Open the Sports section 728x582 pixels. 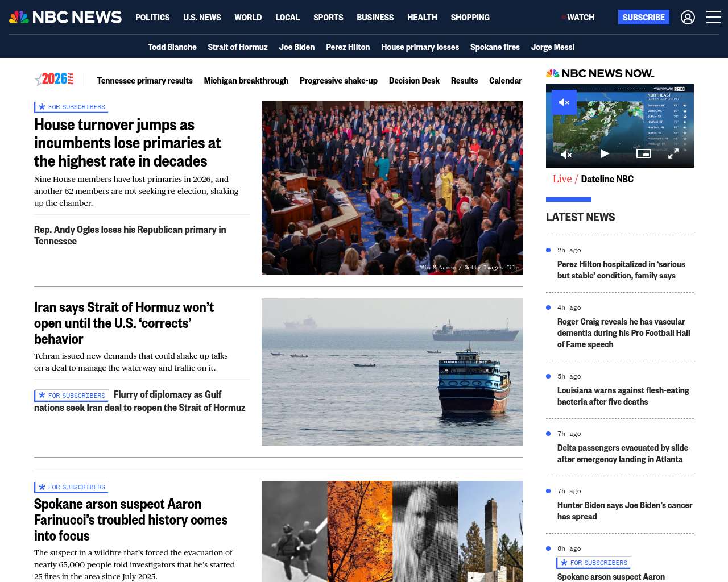328,18
